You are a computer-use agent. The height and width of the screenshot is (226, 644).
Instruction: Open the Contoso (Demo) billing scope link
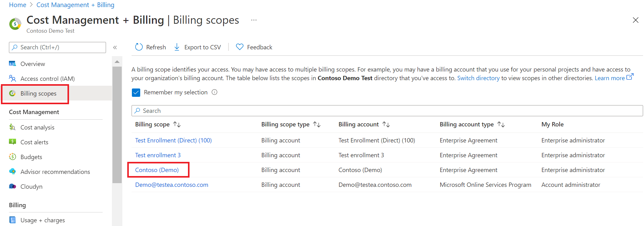pos(157,170)
